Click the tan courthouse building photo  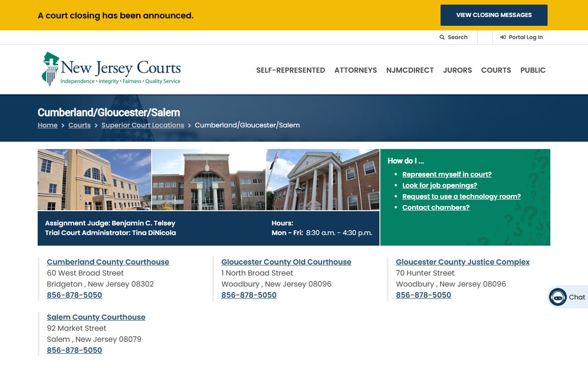pyautogui.click(x=94, y=179)
